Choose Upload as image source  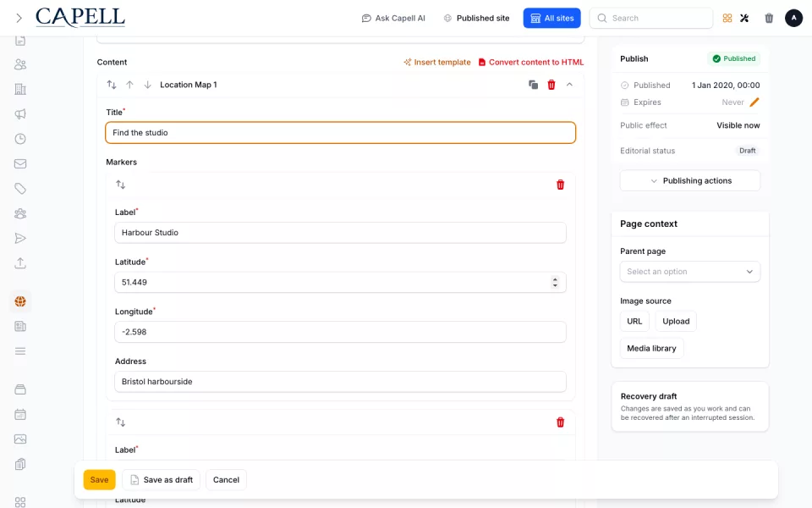(676, 322)
